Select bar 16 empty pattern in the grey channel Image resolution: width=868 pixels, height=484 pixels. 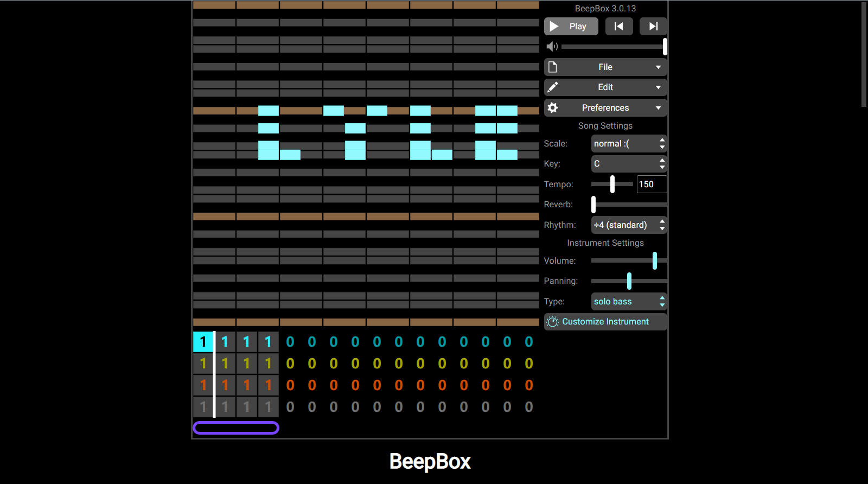point(529,407)
